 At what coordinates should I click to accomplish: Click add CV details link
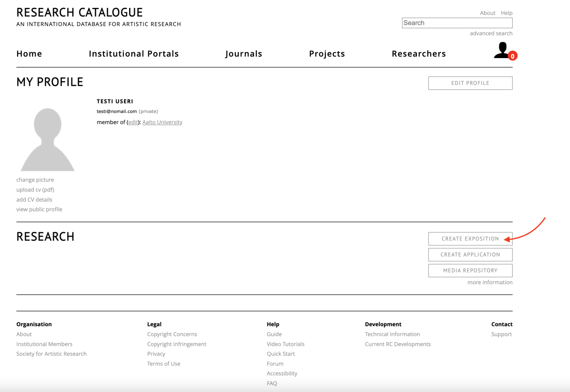34,200
